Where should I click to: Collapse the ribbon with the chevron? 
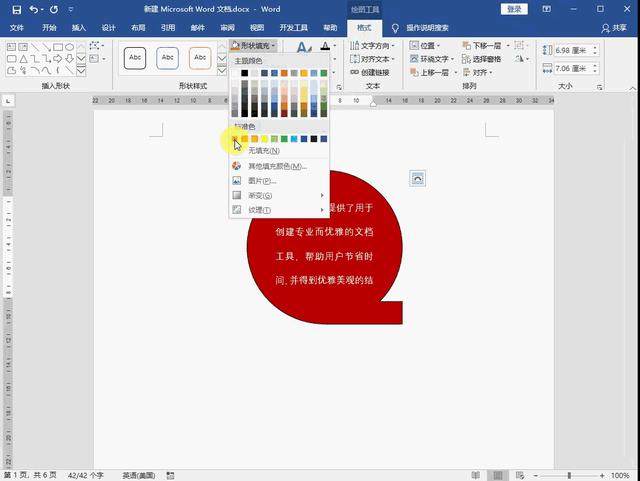632,88
